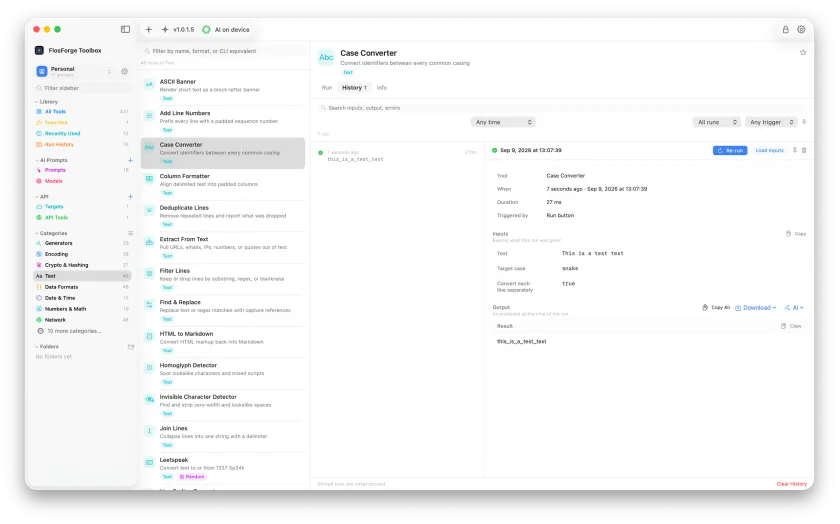This screenshot has height=524, width=840.
Task: Click the Filter Lines tool icon
Action: click(149, 274)
